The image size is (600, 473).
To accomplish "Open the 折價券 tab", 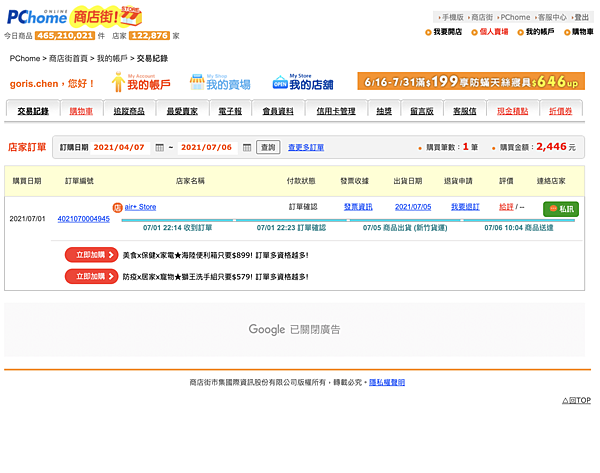I will coord(561,111).
